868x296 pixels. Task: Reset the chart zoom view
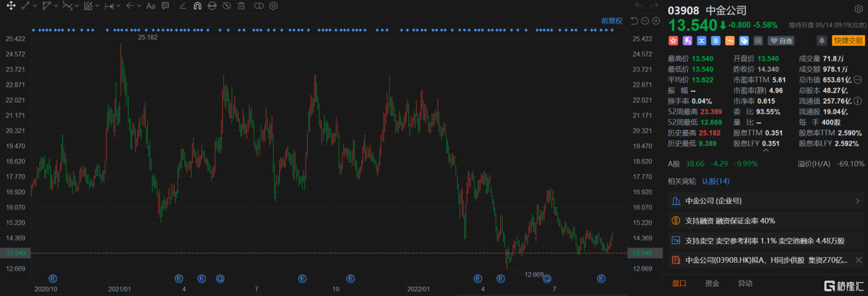coord(634,21)
